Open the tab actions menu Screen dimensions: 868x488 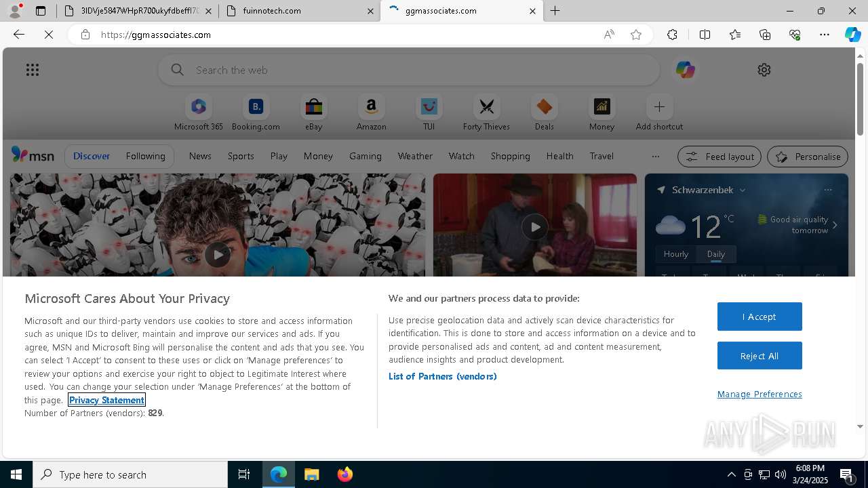41,11
